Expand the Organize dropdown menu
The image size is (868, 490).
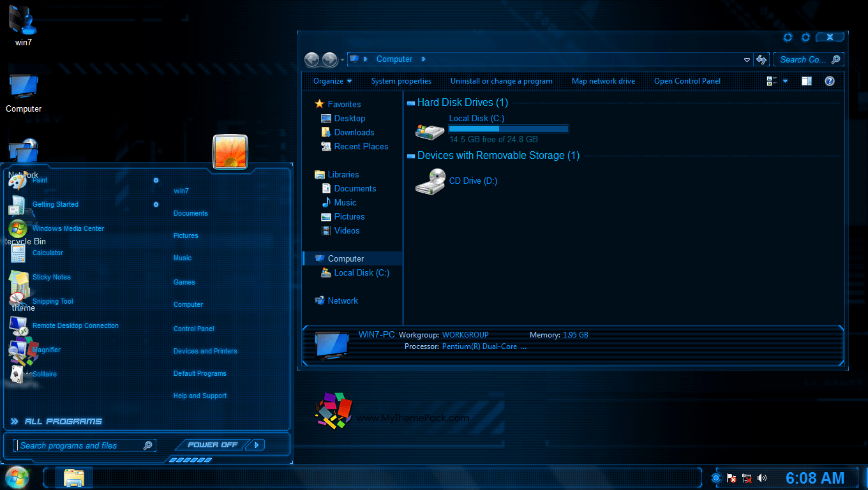click(332, 81)
